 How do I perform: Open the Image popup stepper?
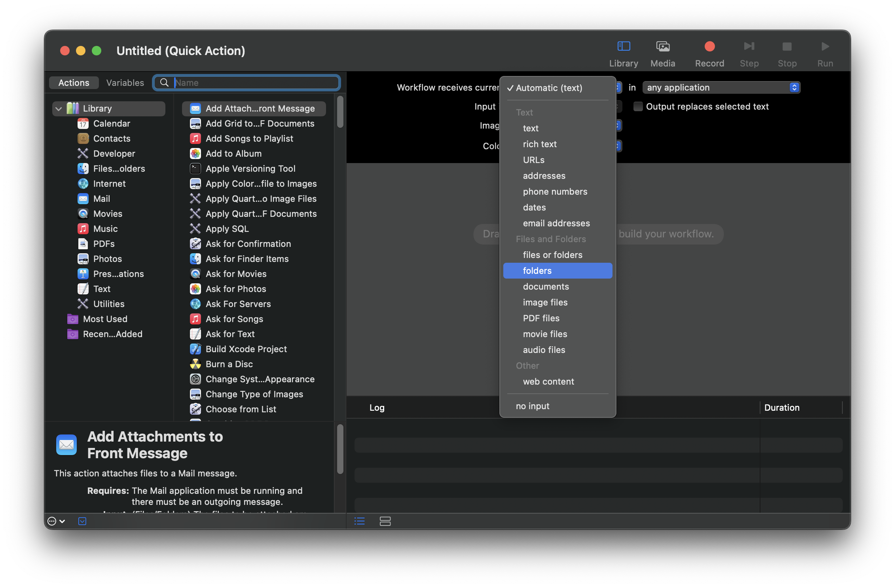tap(619, 125)
